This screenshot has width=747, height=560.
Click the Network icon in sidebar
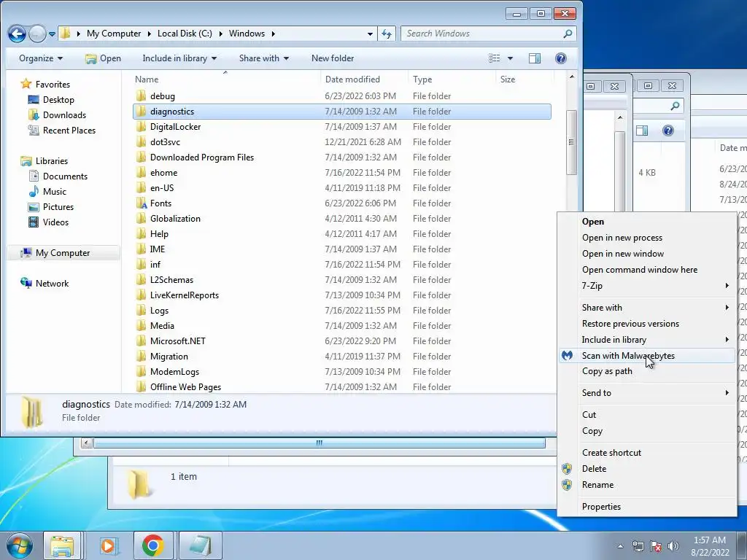coord(26,284)
